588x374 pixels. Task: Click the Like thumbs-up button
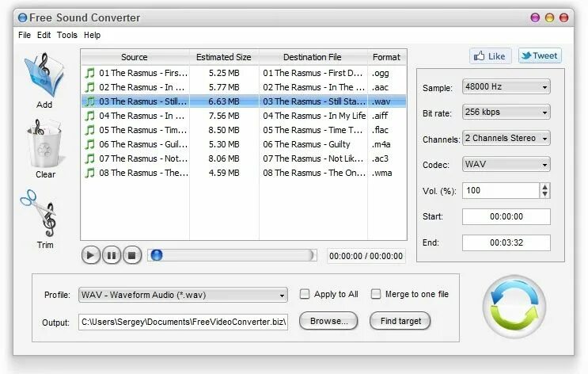tap(490, 56)
